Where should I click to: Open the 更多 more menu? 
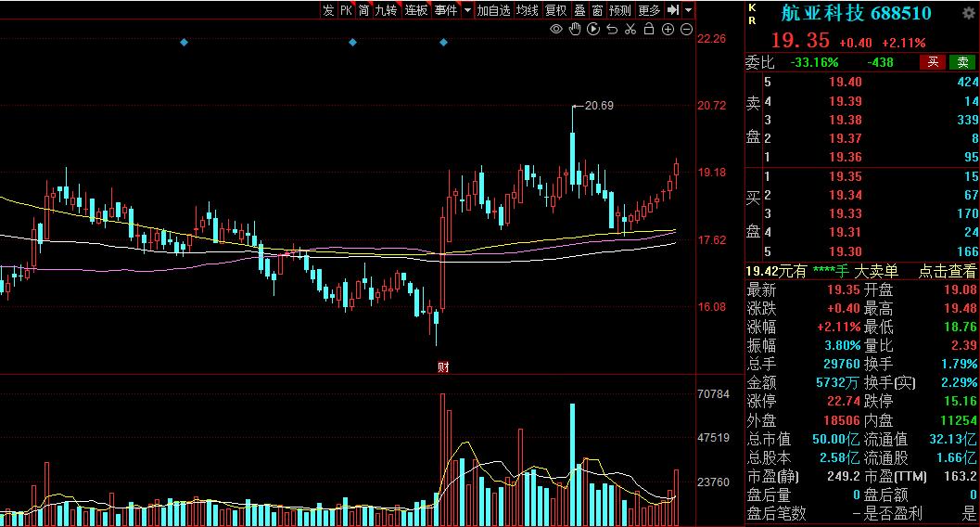[649, 10]
